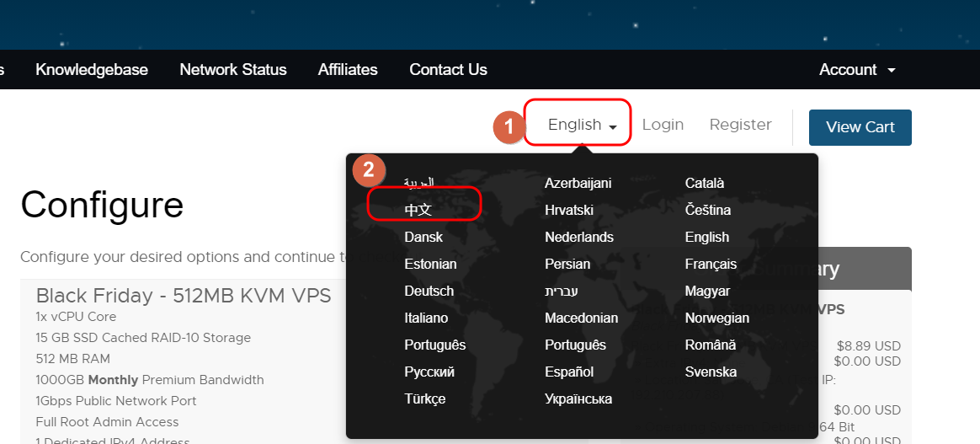Viewport: 980px width, 444px height.
Task: Choose Svenska in the language list
Action: (x=711, y=372)
